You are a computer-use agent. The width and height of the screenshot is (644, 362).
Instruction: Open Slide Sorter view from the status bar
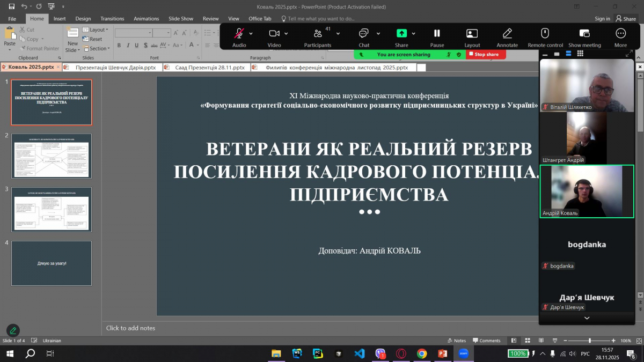pyautogui.click(x=527, y=340)
